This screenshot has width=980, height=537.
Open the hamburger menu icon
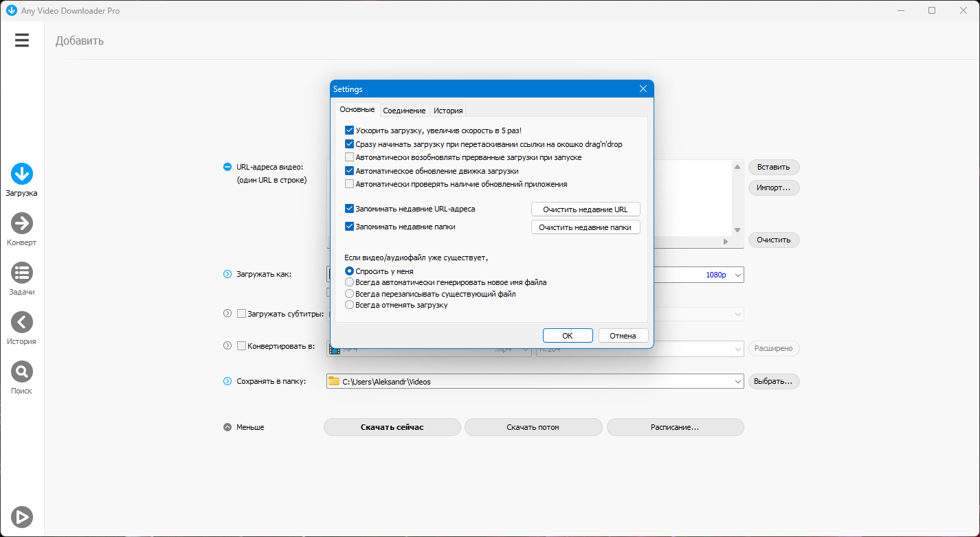[x=22, y=41]
